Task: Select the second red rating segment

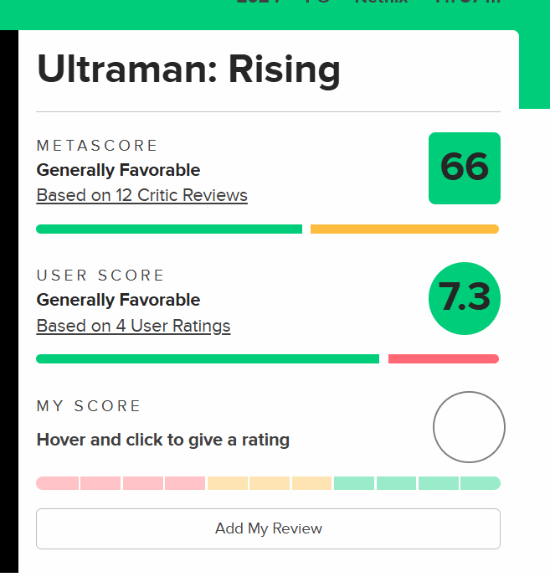Action: [x=100, y=483]
